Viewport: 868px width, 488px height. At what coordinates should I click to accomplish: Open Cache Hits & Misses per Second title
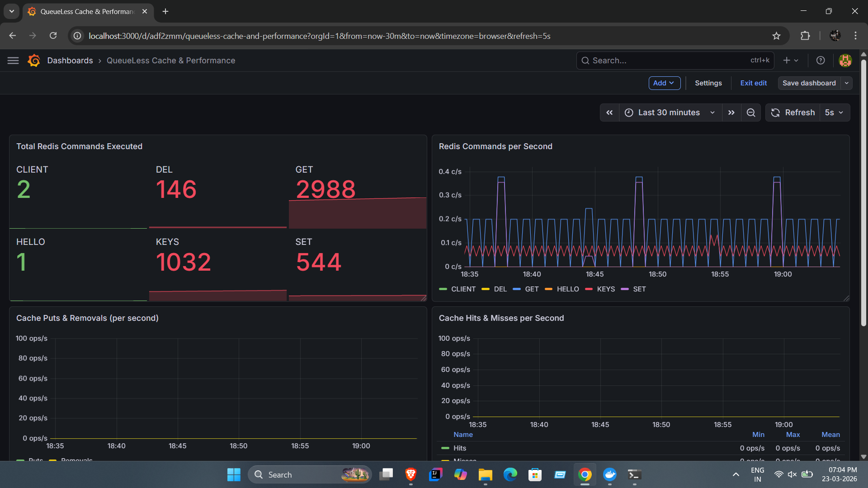pyautogui.click(x=501, y=318)
